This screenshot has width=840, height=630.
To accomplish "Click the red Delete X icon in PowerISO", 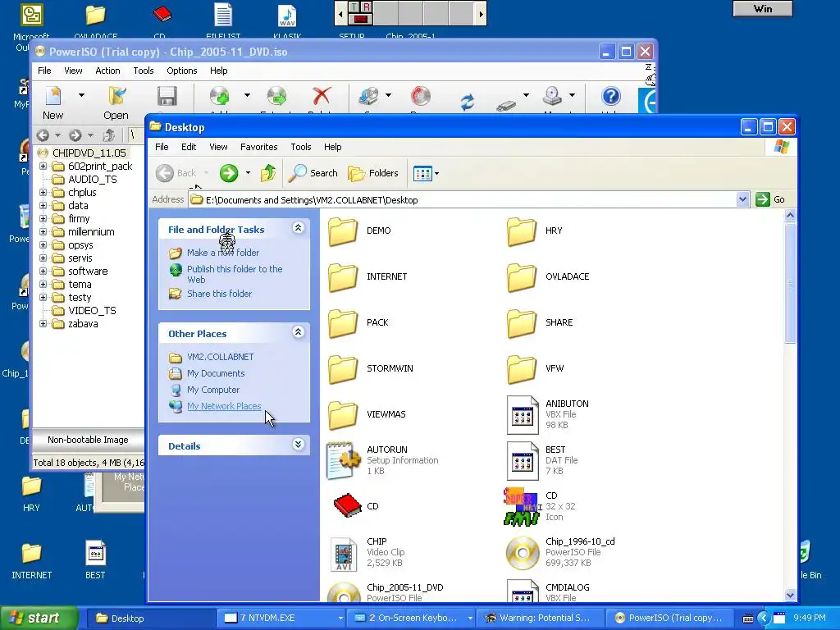I will click(322, 97).
